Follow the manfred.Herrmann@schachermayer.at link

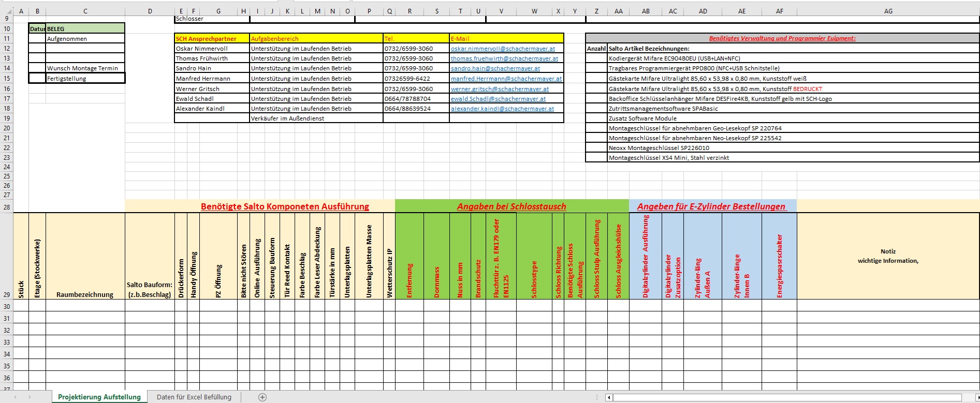[x=506, y=79]
